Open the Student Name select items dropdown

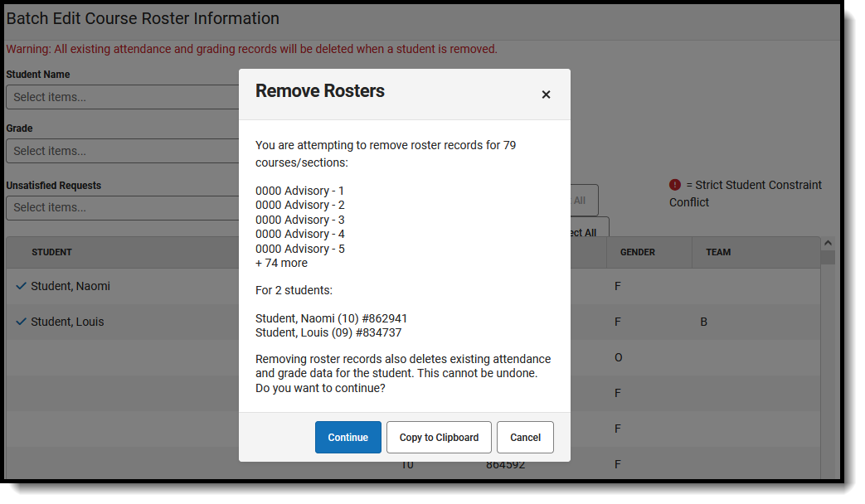[x=123, y=97]
